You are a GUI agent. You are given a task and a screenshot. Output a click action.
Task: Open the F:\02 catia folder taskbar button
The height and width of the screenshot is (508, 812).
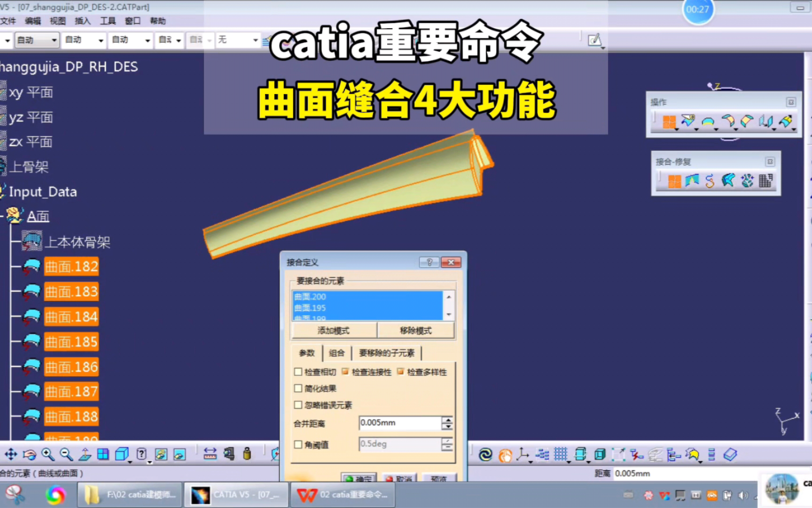pos(130,495)
